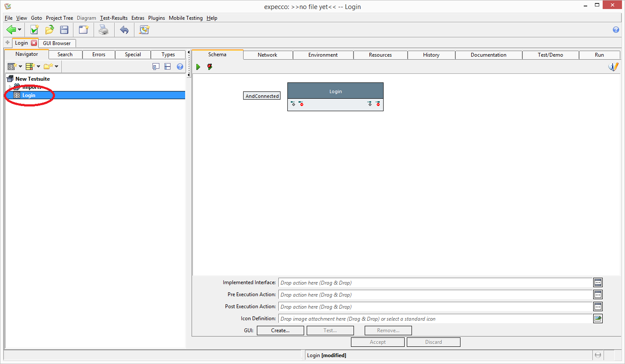Click the Create... GUI button
The height and width of the screenshot is (364, 625).
(x=280, y=331)
